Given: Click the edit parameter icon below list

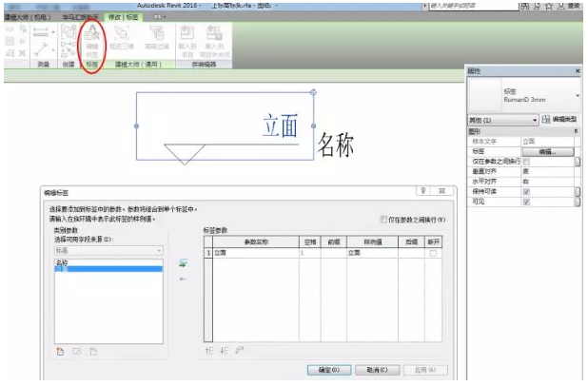Looking at the screenshot, I should (x=77, y=351).
